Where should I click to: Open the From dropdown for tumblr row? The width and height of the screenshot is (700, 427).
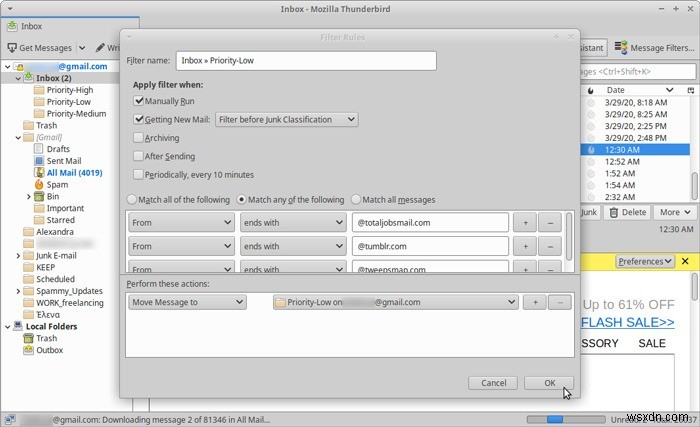coord(181,246)
